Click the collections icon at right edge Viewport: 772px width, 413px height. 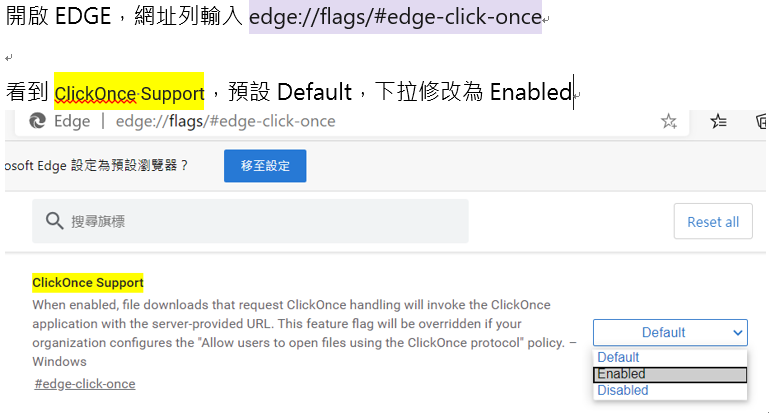(x=762, y=121)
